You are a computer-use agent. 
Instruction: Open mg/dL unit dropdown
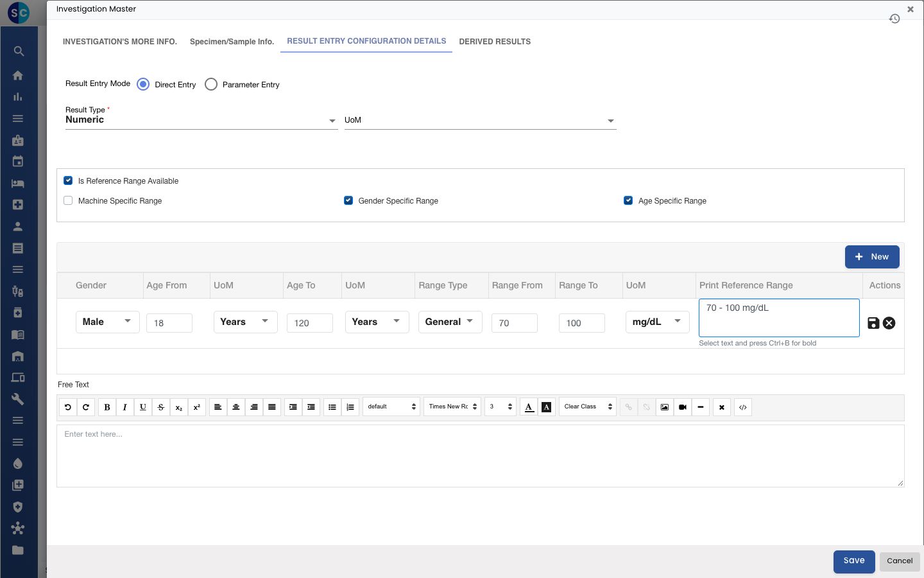(658, 322)
